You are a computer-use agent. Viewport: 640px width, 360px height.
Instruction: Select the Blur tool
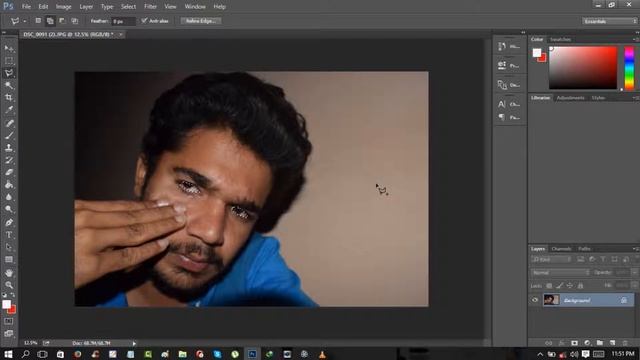pyautogui.click(x=9, y=197)
